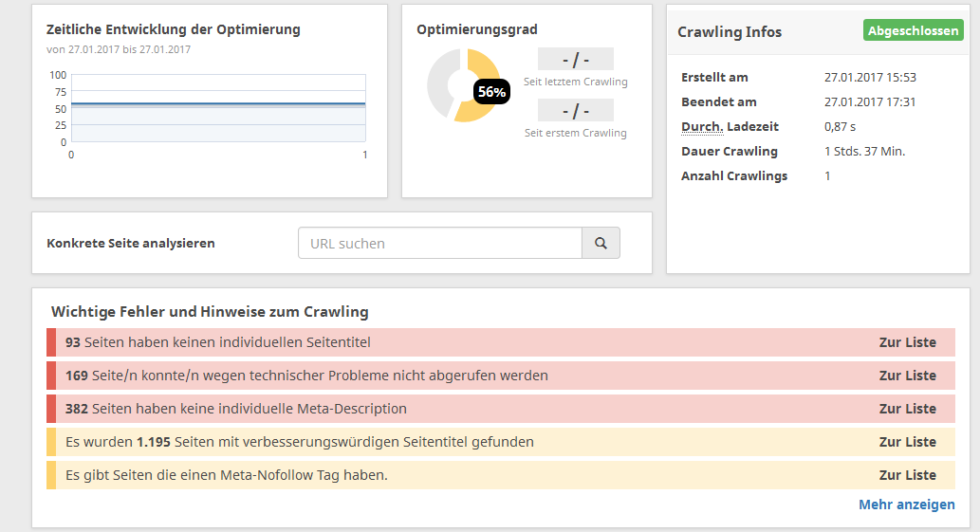Click the Seit letztem Crawling value box
This screenshot has height=532, width=980.
tap(575, 60)
